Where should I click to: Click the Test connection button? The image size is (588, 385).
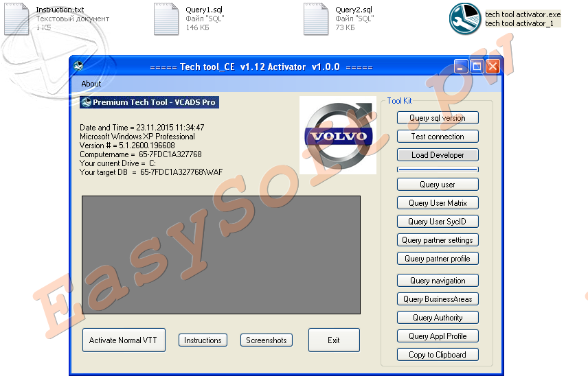[x=438, y=137]
